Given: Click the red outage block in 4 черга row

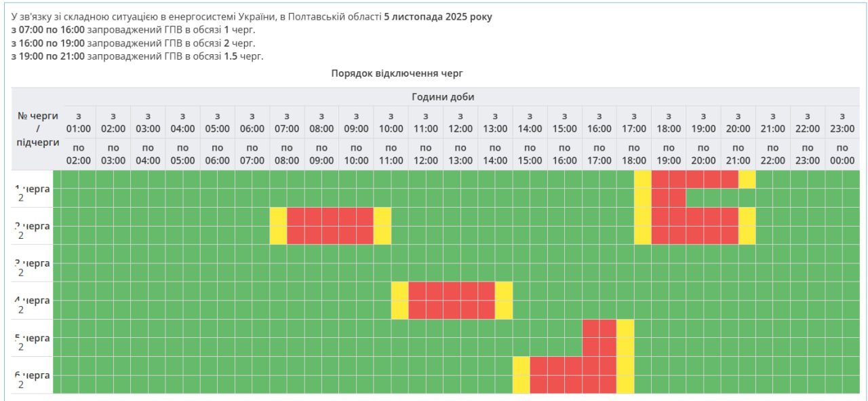Looking at the screenshot, I should pos(452,301).
